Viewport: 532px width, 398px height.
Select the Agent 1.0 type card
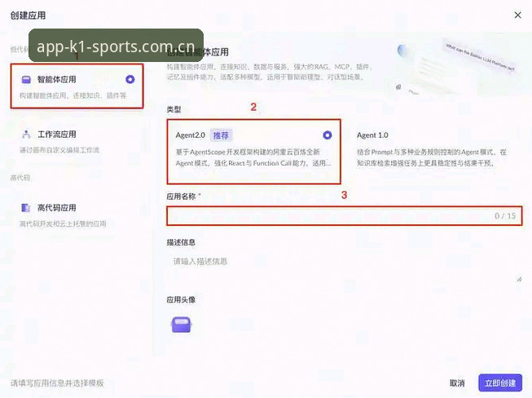(x=436, y=151)
